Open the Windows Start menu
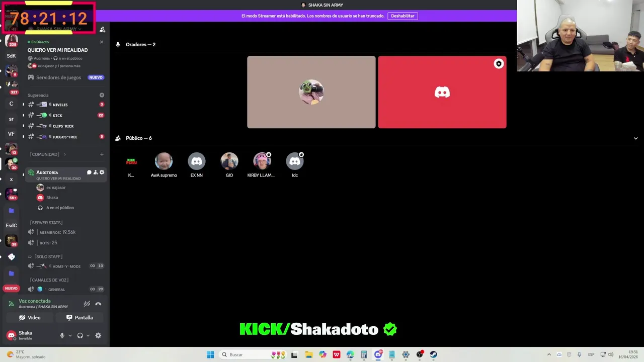 click(x=210, y=354)
